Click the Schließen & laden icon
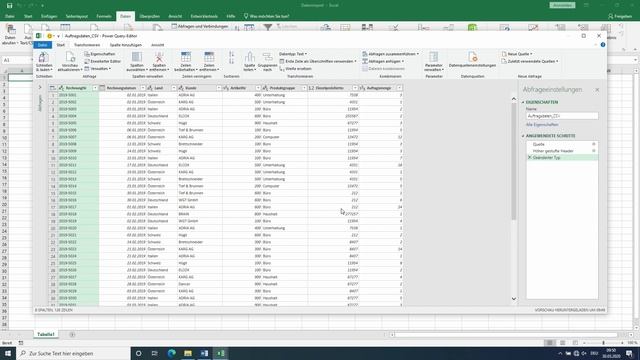This screenshot has width=640, height=360. tap(44, 57)
